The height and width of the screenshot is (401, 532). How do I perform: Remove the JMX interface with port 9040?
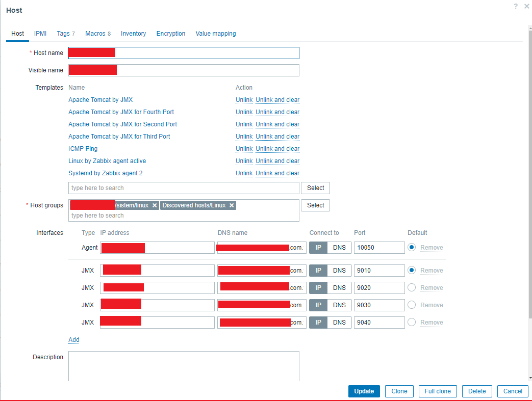432,323
